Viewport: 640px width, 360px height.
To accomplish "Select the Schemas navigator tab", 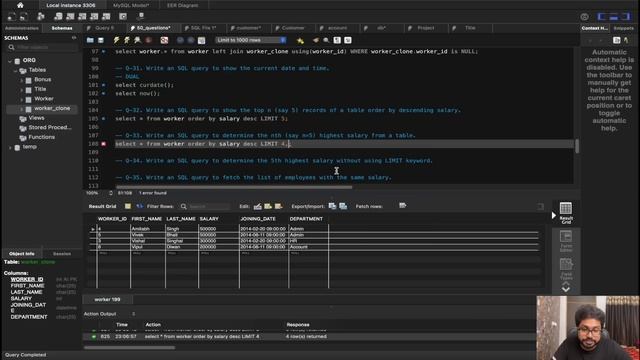I will tap(62, 28).
